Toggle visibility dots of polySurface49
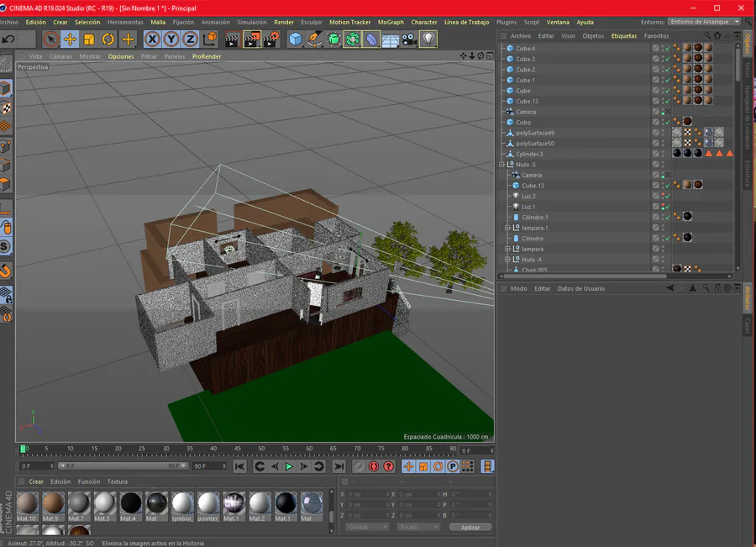This screenshot has height=547, width=756. 663,133
